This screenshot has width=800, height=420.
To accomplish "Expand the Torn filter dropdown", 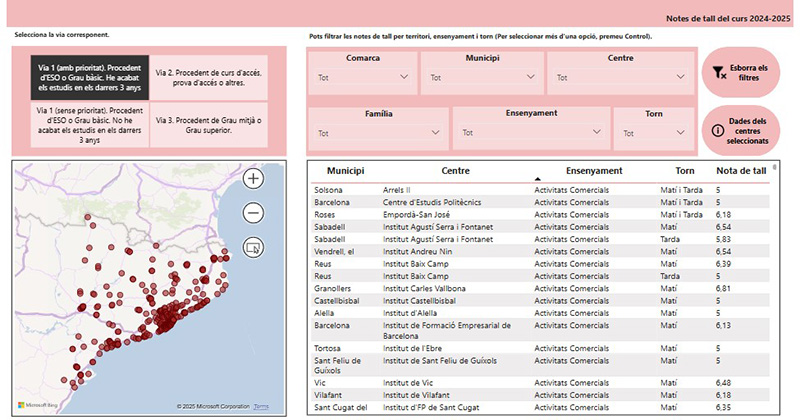I will 653,133.
